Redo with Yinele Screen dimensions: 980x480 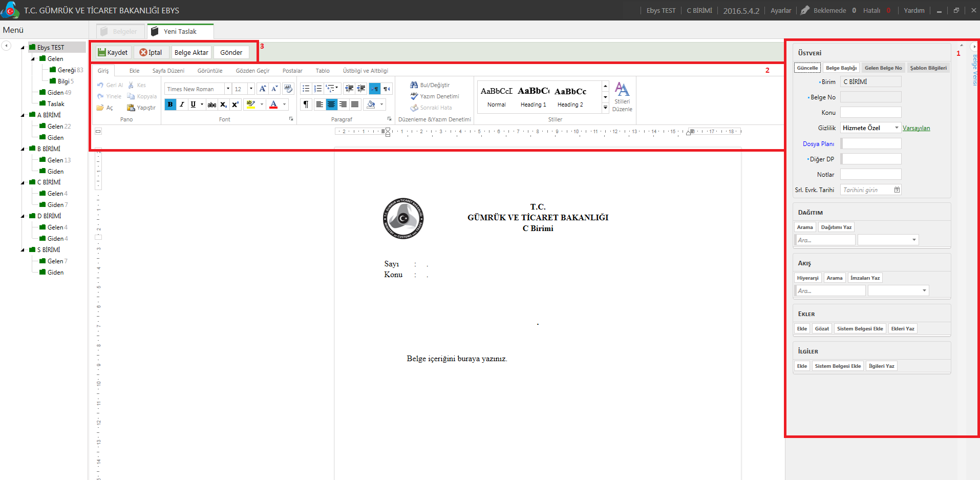click(110, 96)
